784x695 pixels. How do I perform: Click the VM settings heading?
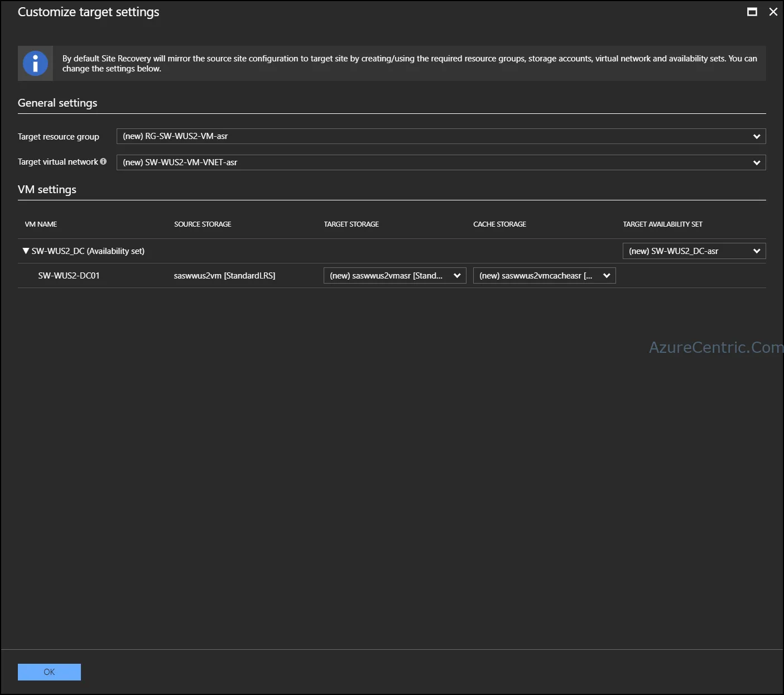point(47,190)
